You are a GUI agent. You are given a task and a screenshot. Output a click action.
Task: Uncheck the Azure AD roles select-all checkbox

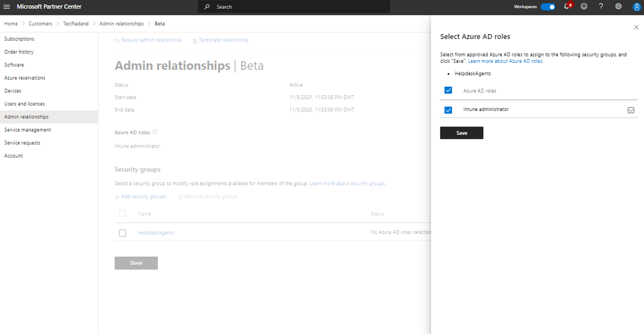coord(448,90)
